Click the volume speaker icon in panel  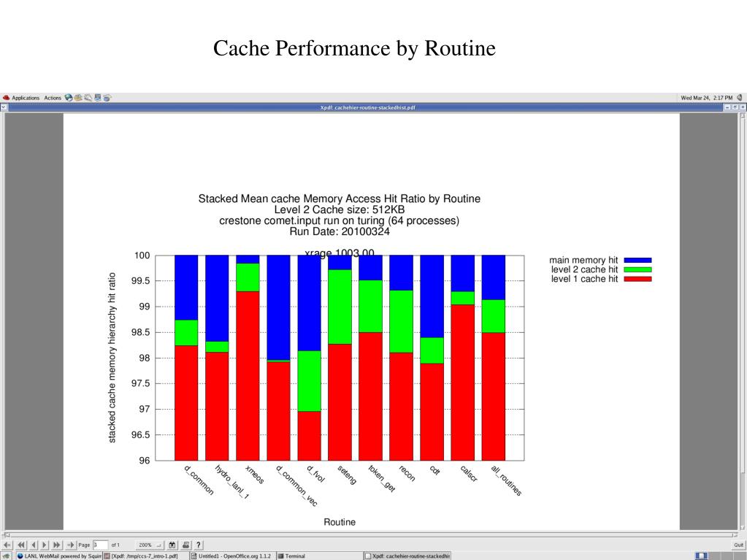click(740, 98)
